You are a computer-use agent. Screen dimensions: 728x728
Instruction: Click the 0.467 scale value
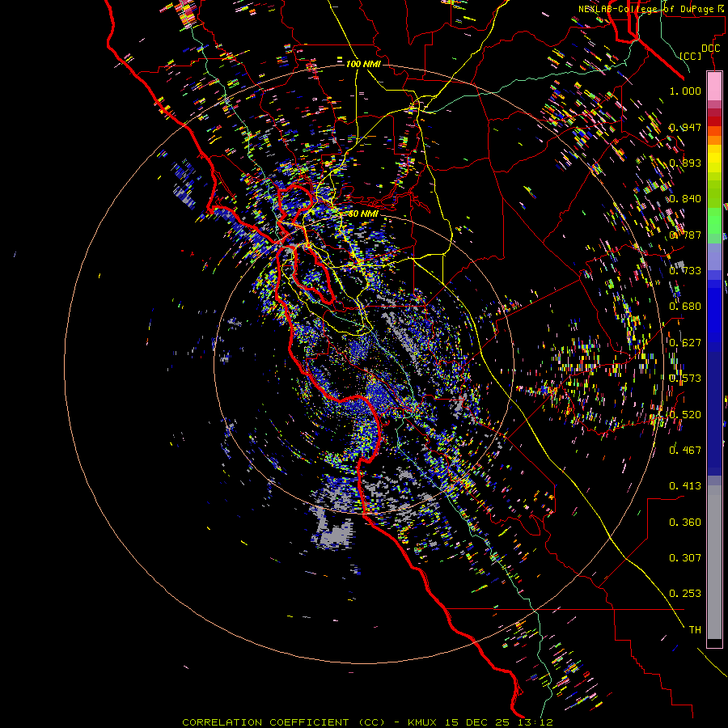tap(685, 450)
